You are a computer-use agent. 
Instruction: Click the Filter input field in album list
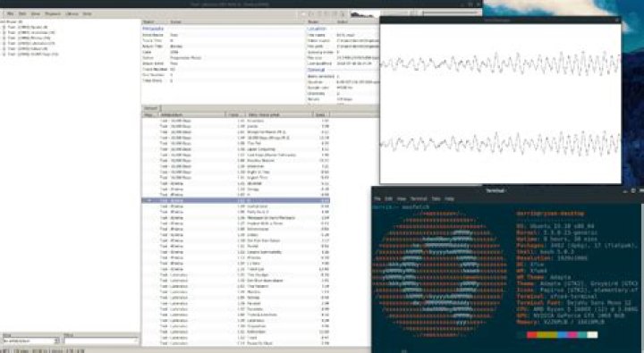[x=101, y=340]
